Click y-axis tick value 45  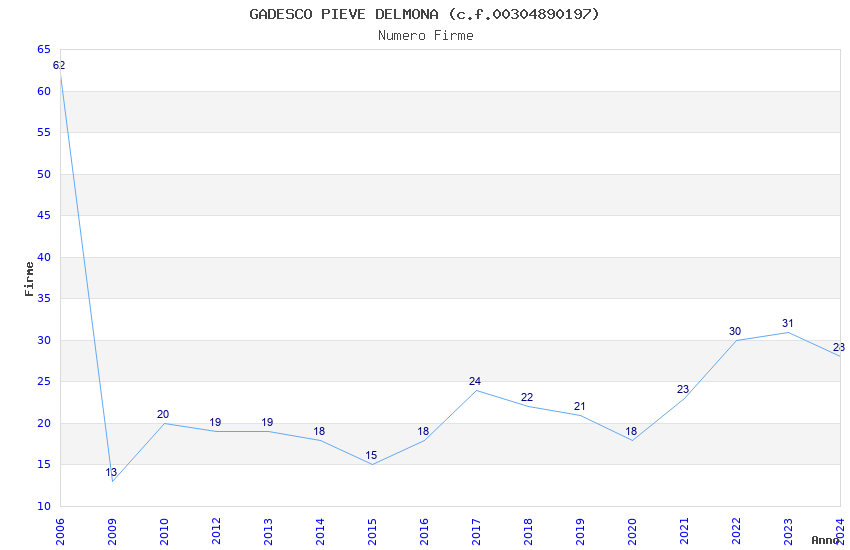[x=44, y=215]
